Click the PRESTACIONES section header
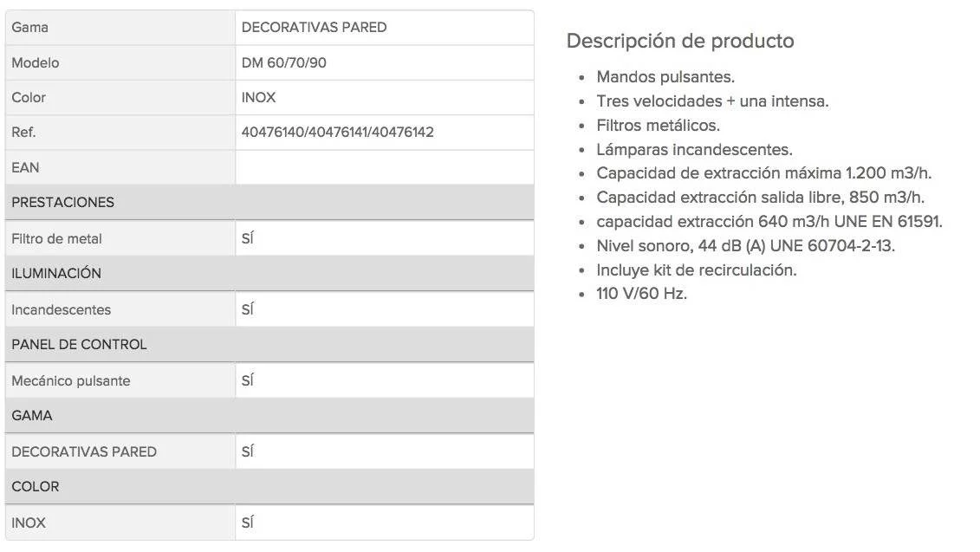The height and width of the screenshot is (552, 980). (x=269, y=202)
